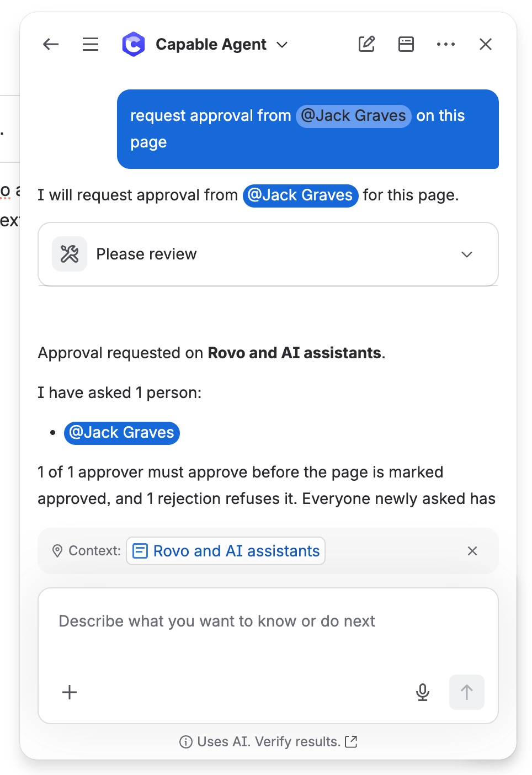Expand the Please review card chevron

[x=467, y=254]
